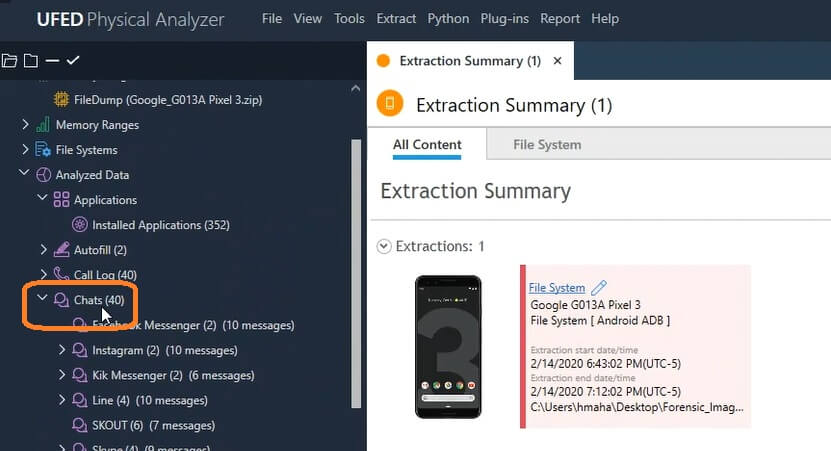The image size is (831, 451).
Task: Click the Forensic_Imag file path text
Action: coord(637,407)
